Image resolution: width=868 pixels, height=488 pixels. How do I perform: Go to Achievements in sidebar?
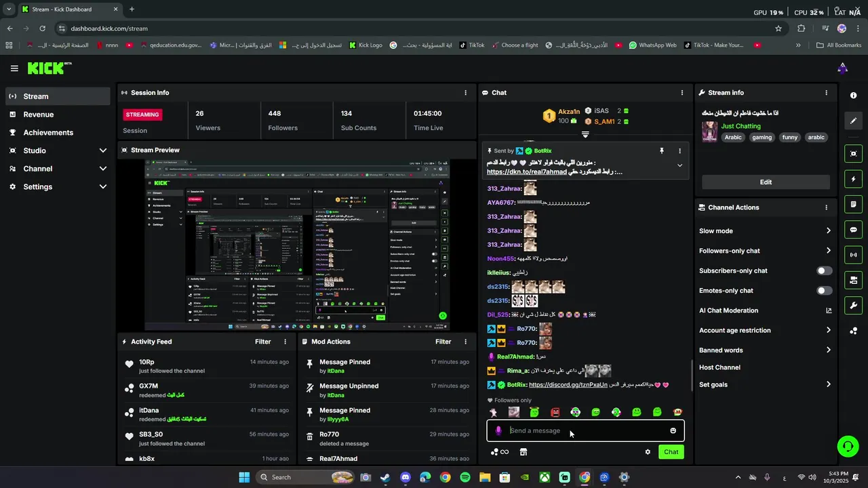58,133
